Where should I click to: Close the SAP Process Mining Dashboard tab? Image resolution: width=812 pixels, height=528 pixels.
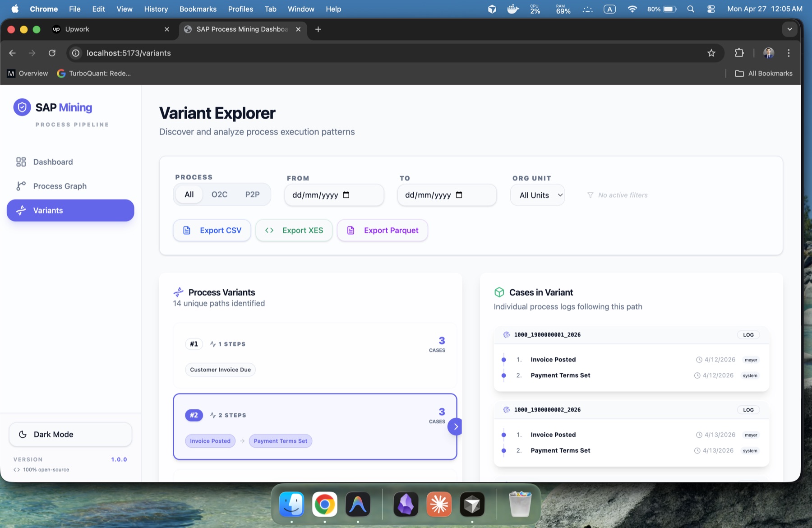click(x=298, y=29)
